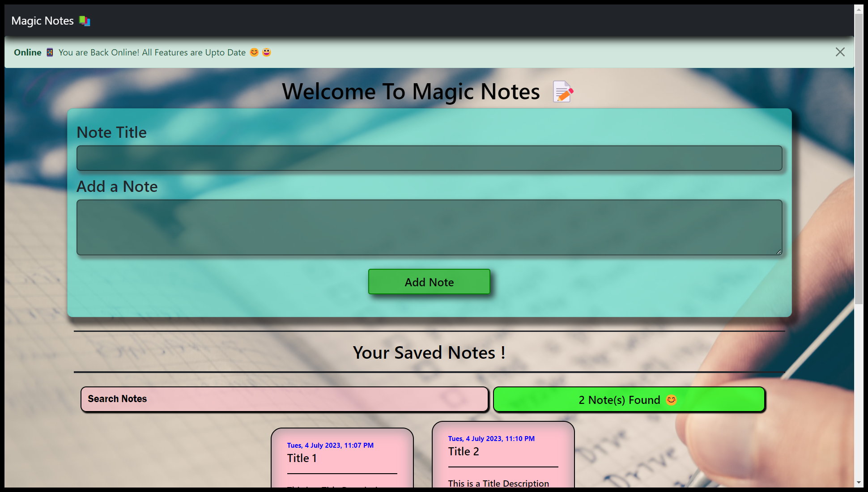
Task: Click the Add Note button
Action: [x=429, y=282]
